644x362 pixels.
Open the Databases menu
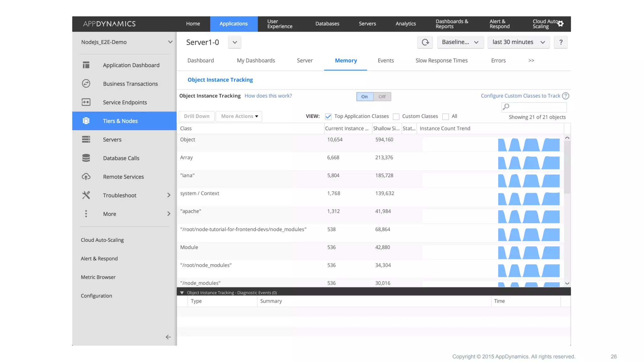click(327, 24)
